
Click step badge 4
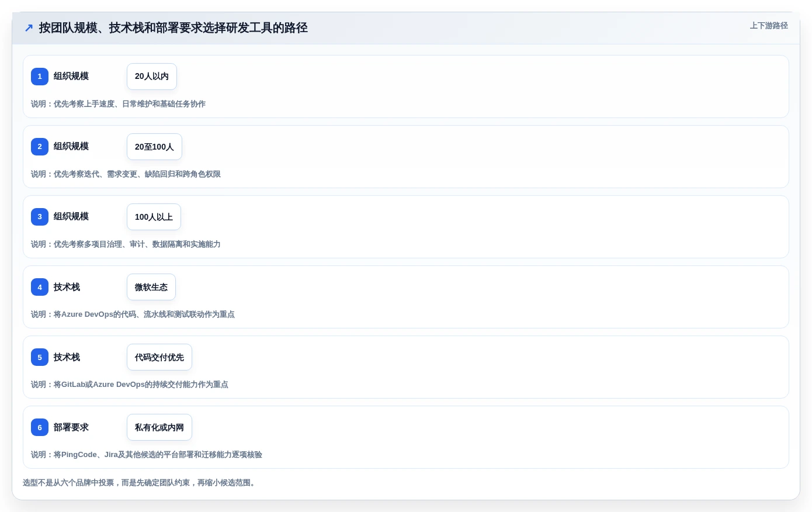[40, 287]
